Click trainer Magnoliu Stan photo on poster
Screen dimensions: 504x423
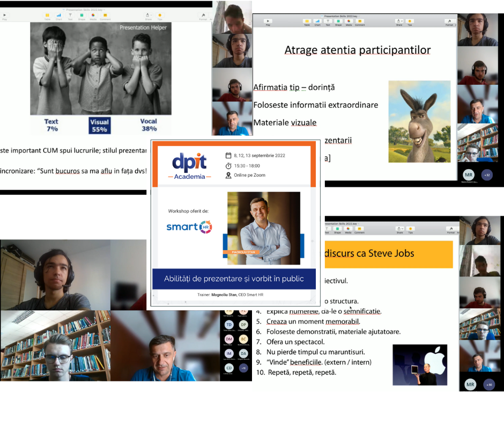[x=264, y=228]
